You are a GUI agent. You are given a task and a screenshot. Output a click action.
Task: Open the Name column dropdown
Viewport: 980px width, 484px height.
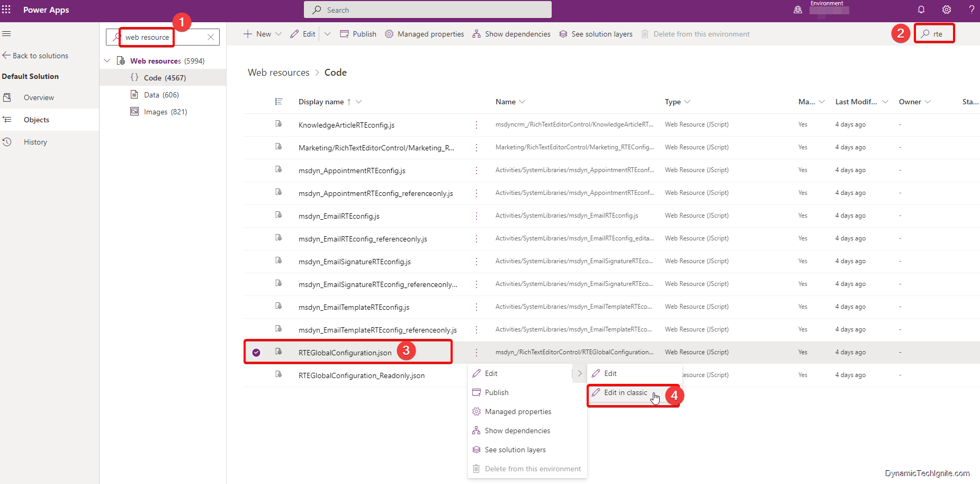click(523, 102)
